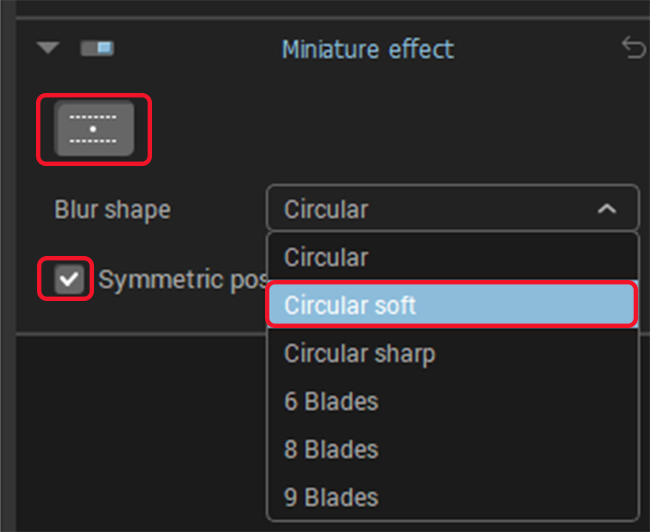Activate the miniature effect blur lines tool

94,129
